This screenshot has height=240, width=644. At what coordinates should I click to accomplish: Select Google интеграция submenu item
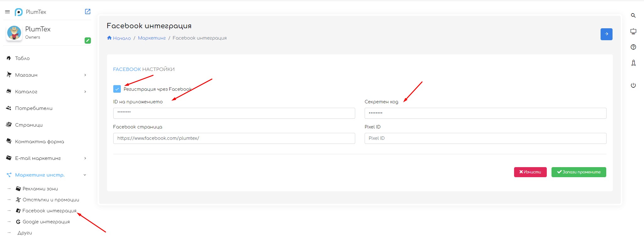[x=46, y=222]
